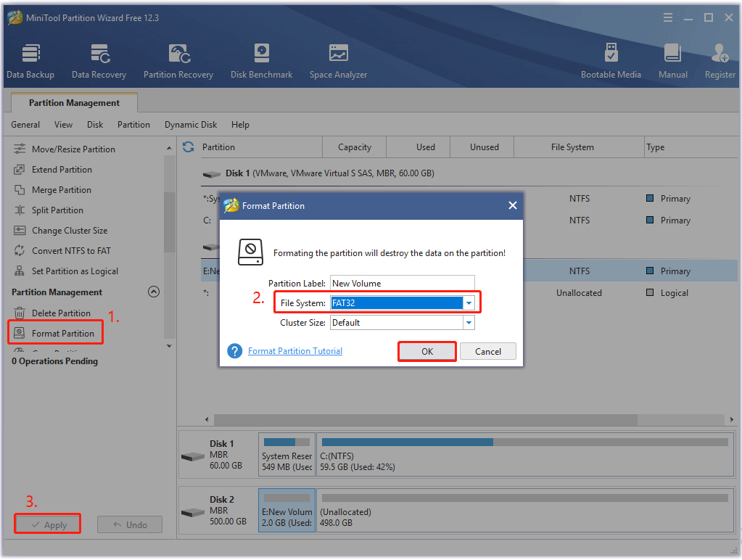Collapse the Partition Management section
This screenshot has width=742, height=560.
[x=153, y=292]
